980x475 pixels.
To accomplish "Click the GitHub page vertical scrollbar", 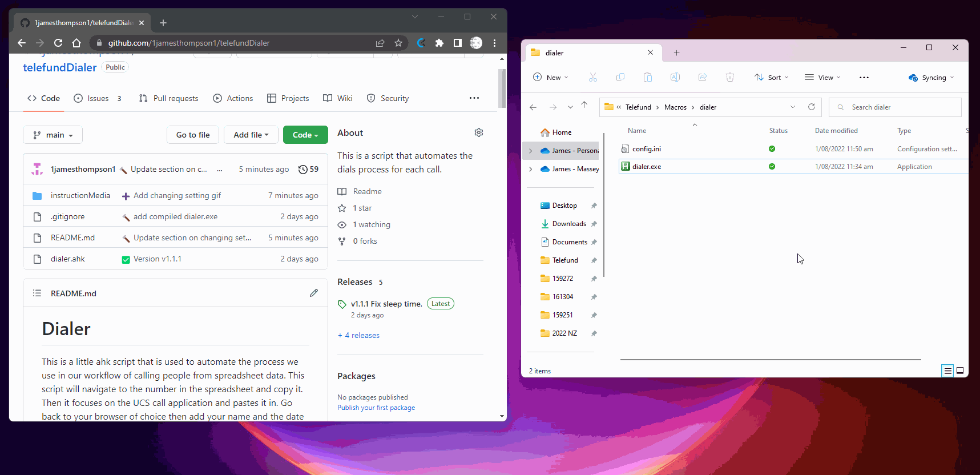I will 502,88.
